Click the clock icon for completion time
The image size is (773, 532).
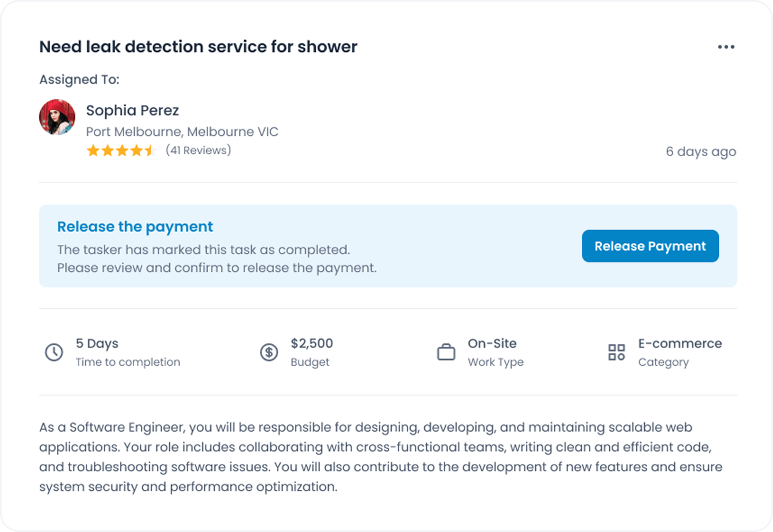click(54, 352)
